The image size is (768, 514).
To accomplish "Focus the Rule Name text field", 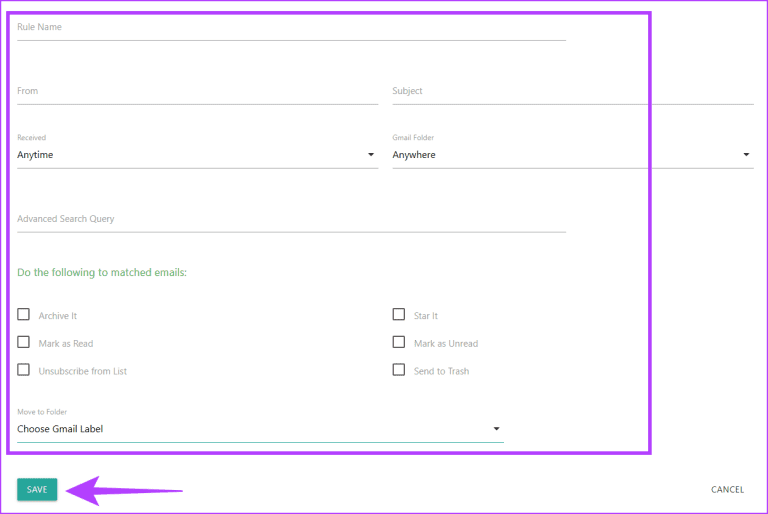I will pos(290,28).
